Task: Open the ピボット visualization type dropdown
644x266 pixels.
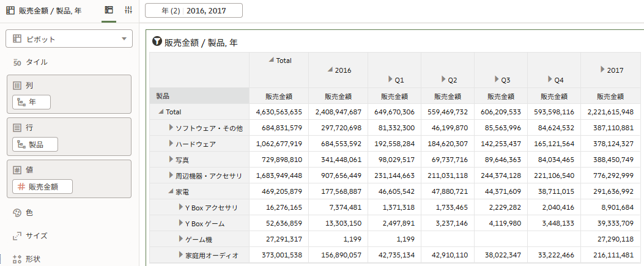Action: pos(69,39)
